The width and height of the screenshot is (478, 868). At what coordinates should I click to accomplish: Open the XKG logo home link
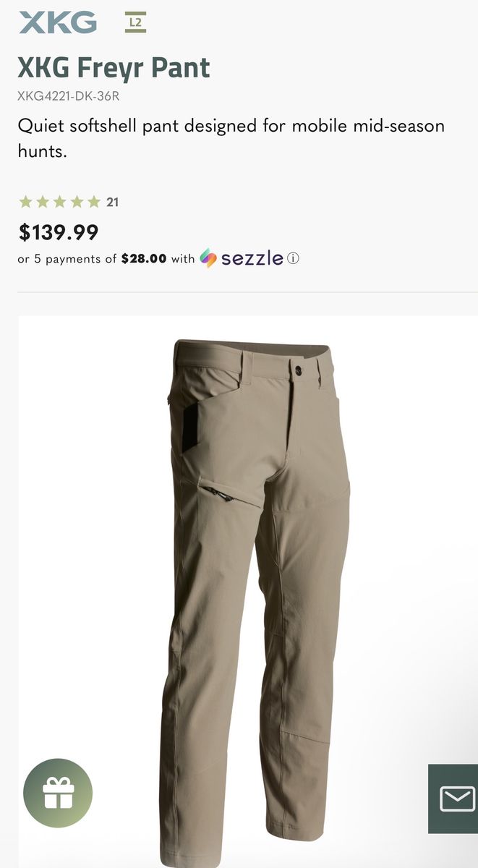pyautogui.click(x=58, y=22)
